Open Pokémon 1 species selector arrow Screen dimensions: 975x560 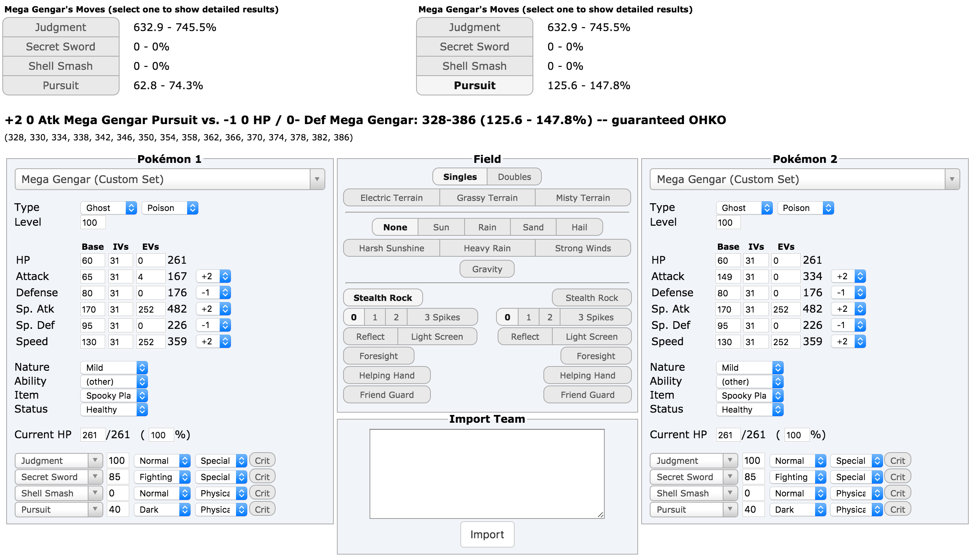click(317, 179)
